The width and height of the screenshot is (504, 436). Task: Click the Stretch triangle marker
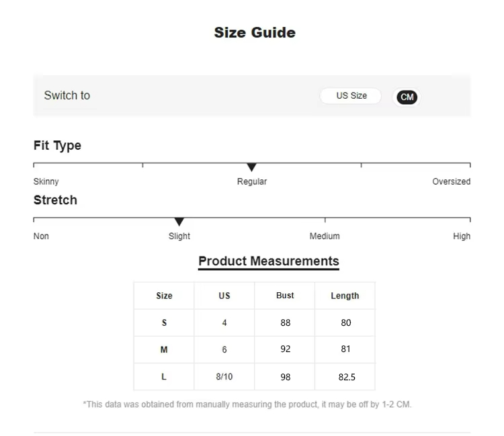179,222
